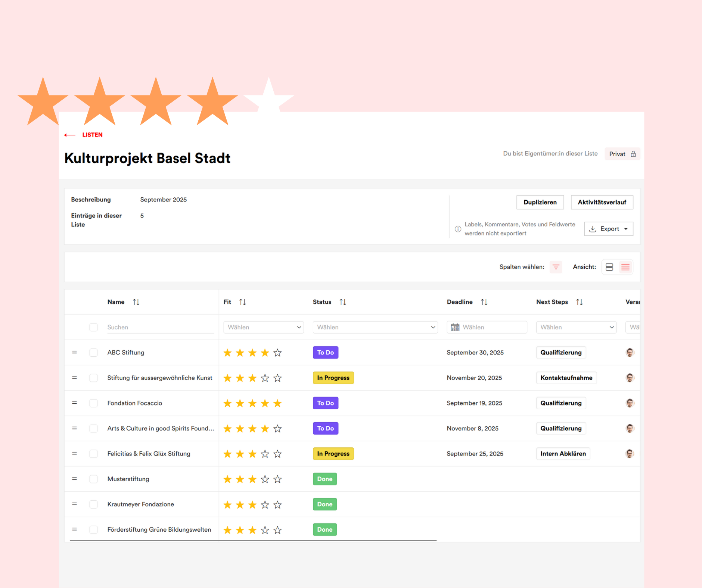Screen dimensions: 702x588
Task: Open the Fit filter Wählen dropdown
Action: click(263, 327)
